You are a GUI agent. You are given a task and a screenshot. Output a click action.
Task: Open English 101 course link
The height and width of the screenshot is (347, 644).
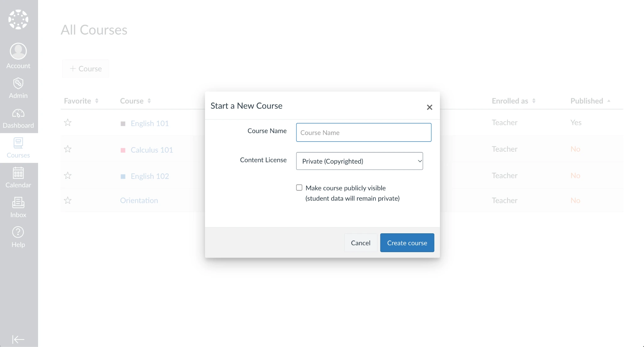pyautogui.click(x=150, y=123)
